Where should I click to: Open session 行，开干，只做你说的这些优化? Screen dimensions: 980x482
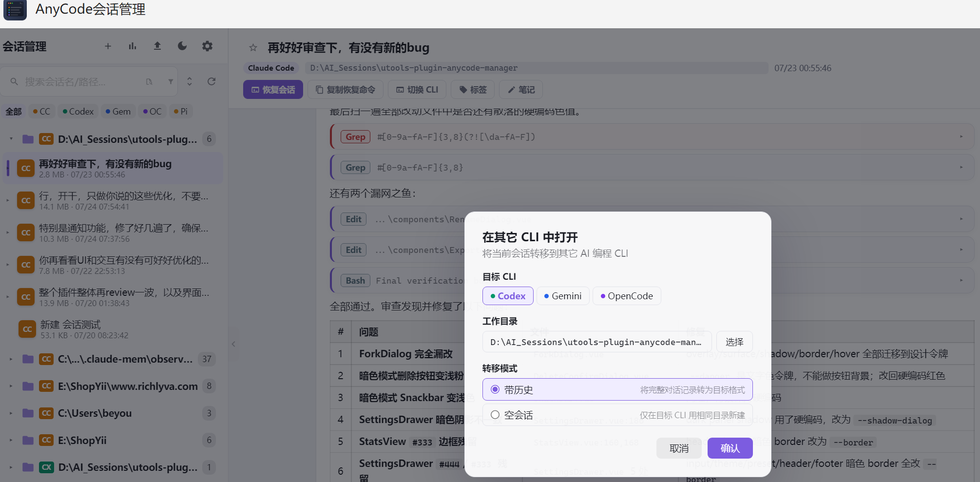113,200
